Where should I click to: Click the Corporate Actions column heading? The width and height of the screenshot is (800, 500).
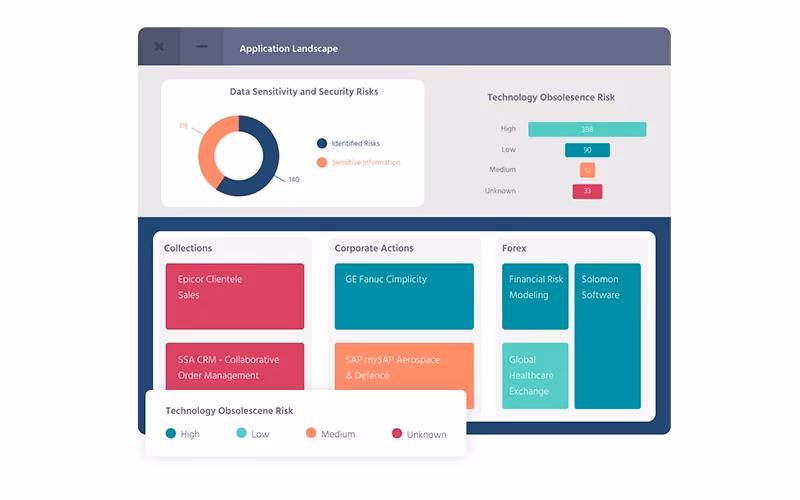374,248
